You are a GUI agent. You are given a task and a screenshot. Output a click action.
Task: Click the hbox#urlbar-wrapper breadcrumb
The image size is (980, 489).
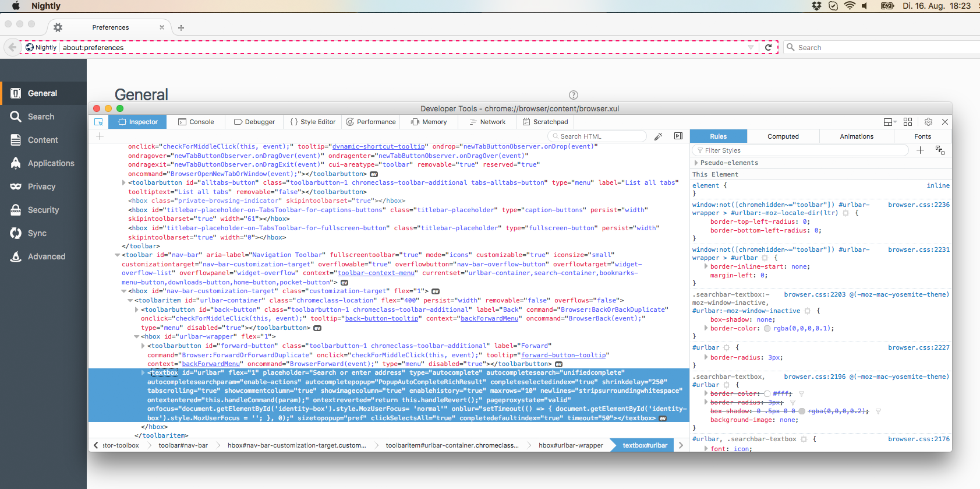570,445
